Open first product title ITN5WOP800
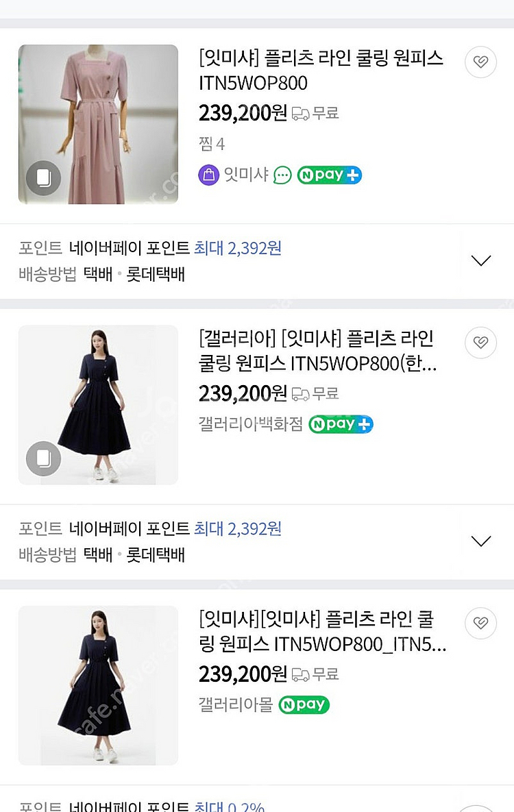 click(x=321, y=71)
